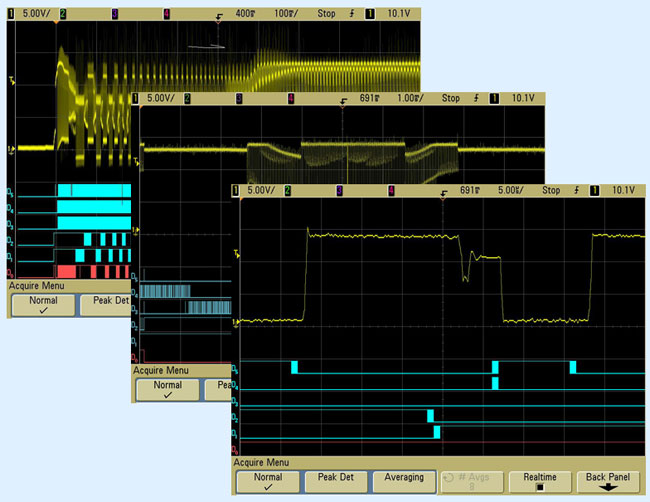Open the Back Panel arrow softkey
The width and height of the screenshot is (650, 502).
tap(608, 481)
